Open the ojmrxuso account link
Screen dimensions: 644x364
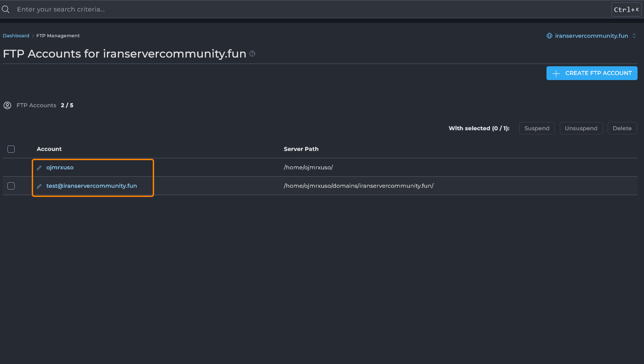(x=60, y=168)
